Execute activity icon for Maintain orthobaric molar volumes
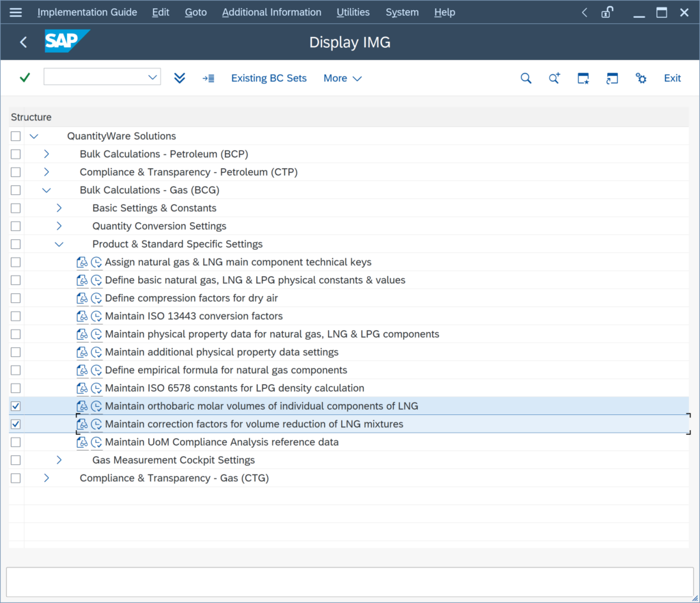The image size is (700, 603). click(x=96, y=406)
